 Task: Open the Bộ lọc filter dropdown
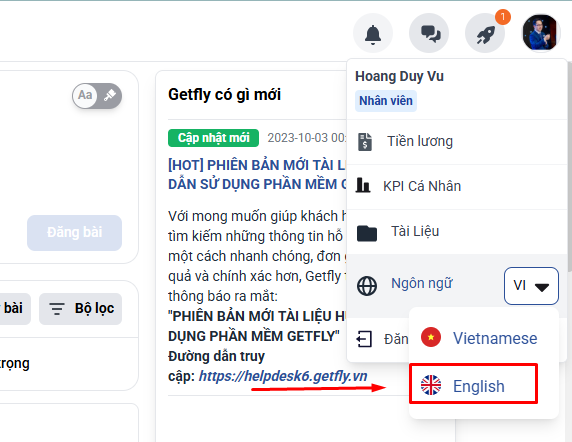[80, 309]
